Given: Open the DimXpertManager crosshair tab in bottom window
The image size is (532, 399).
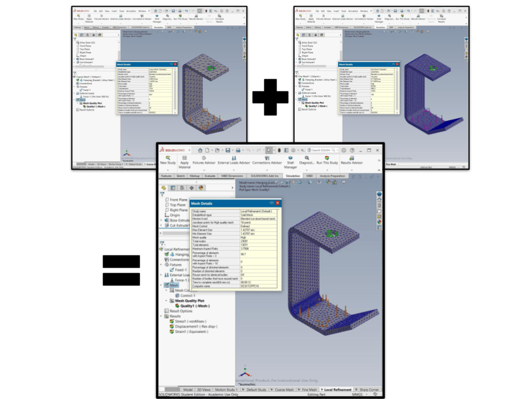Looking at the screenshot, I should [x=191, y=188].
